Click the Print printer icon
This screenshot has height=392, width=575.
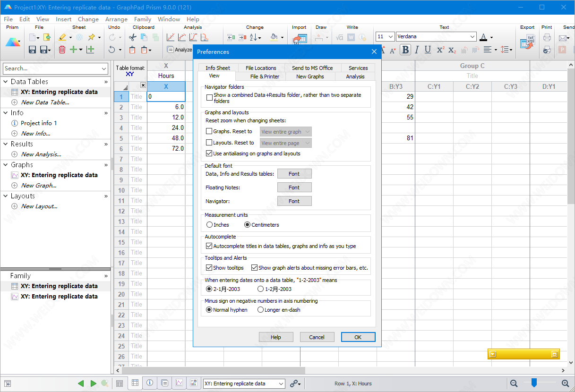[x=547, y=37]
